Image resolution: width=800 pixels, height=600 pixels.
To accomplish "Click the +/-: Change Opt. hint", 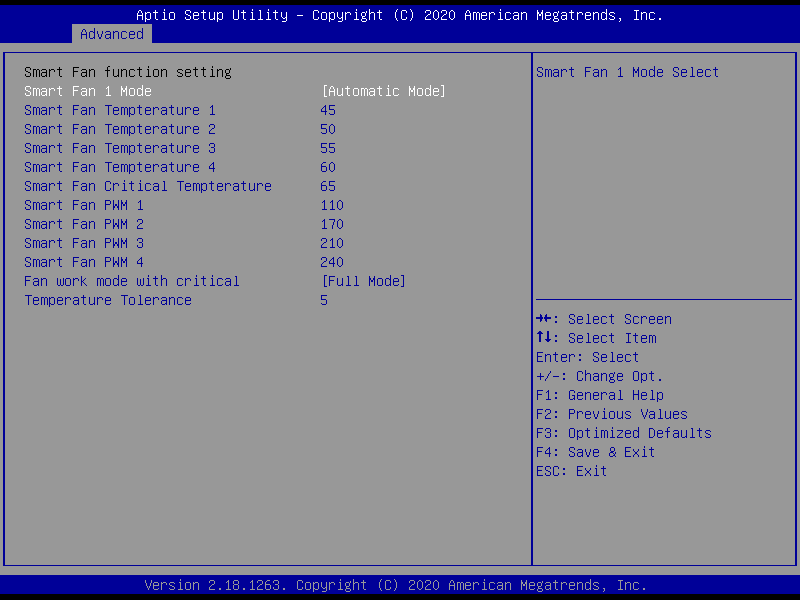I will 599,377.
